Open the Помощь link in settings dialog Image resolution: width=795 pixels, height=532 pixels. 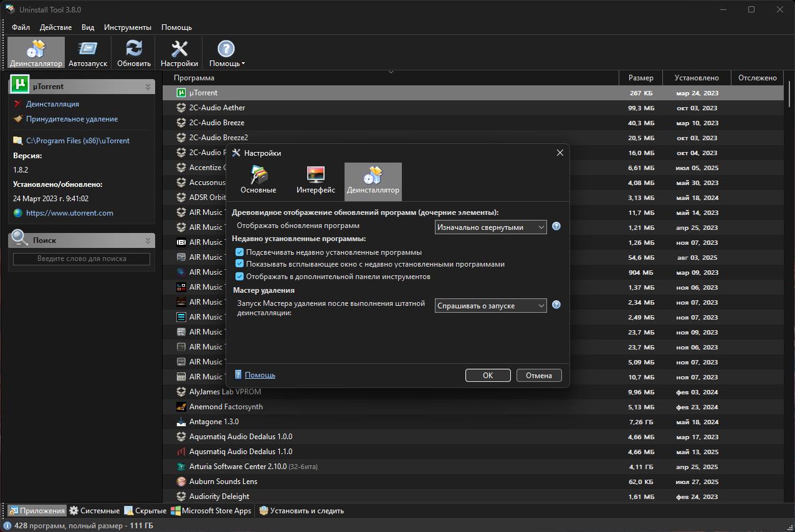click(260, 375)
